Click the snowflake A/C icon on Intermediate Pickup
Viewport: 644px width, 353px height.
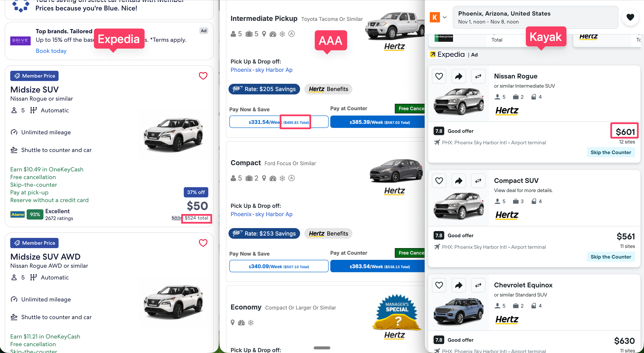click(x=282, y=34)
